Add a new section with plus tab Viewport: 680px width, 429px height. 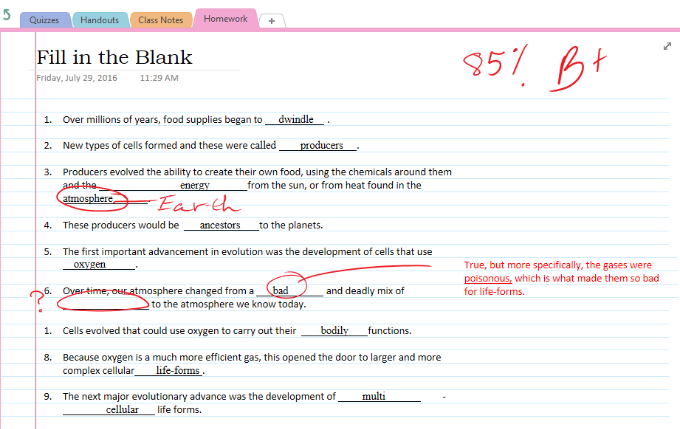pos(271,20)
